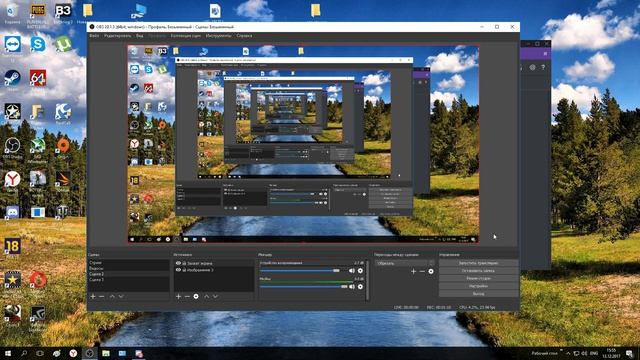Click the gear icon in the purple background window
Viewport: 640px width, 360px height.
[x=533, y=67]
